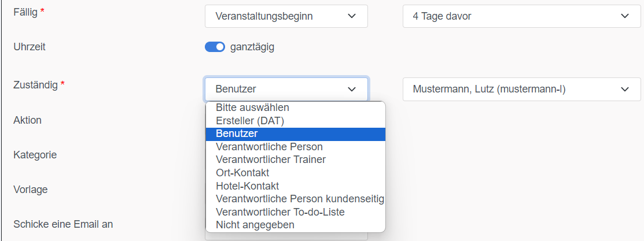Pick 'Verantwortliche Person' from the list
The image size is (644, 241).
[x=269, y=147]
